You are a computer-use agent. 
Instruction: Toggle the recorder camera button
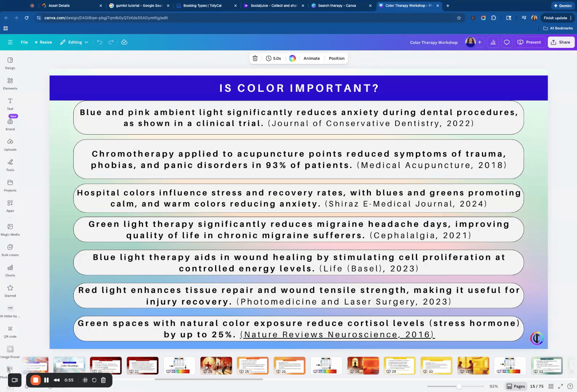point(15,380)
